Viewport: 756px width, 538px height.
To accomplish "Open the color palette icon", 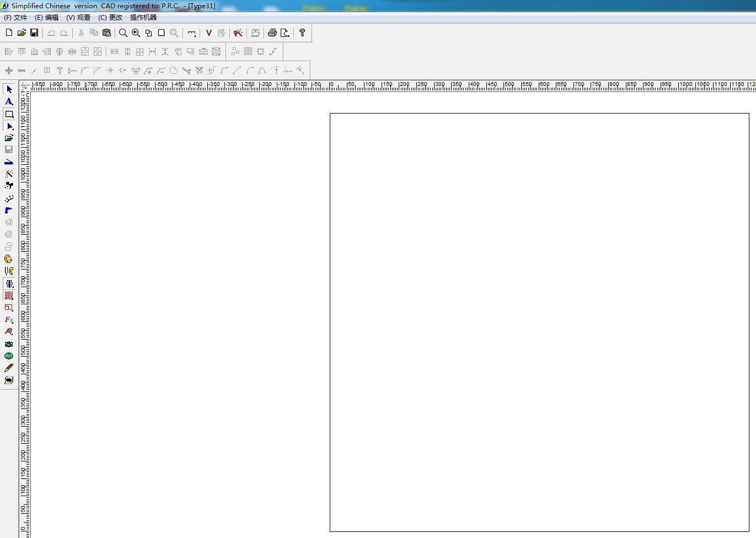I will pos(9,259).
